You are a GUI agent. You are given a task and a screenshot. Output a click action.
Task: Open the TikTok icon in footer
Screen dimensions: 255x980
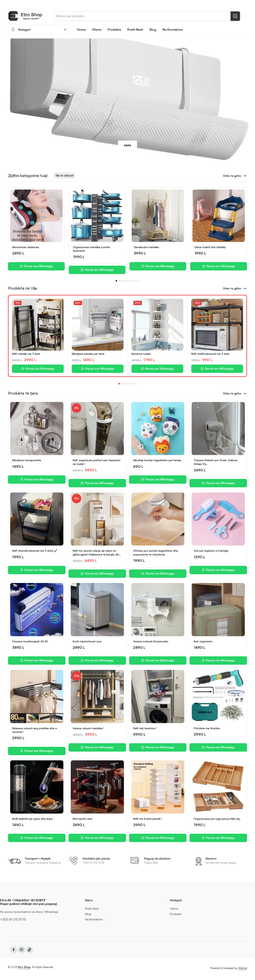pos(29,949)
